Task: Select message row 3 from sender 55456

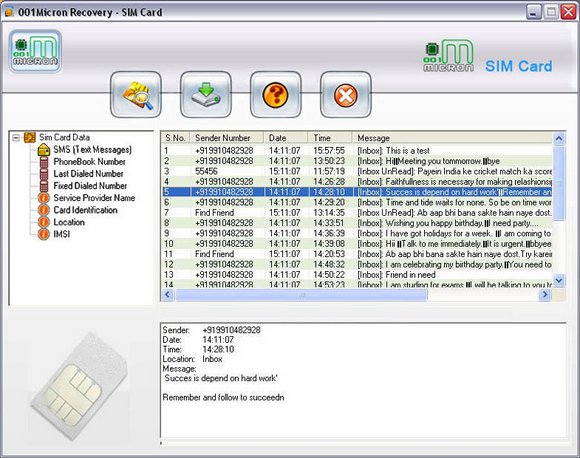Action: point(357,171)
